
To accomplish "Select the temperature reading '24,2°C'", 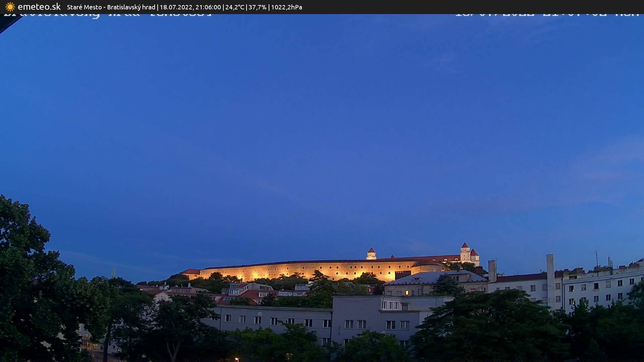I will [x=235, y=7].
